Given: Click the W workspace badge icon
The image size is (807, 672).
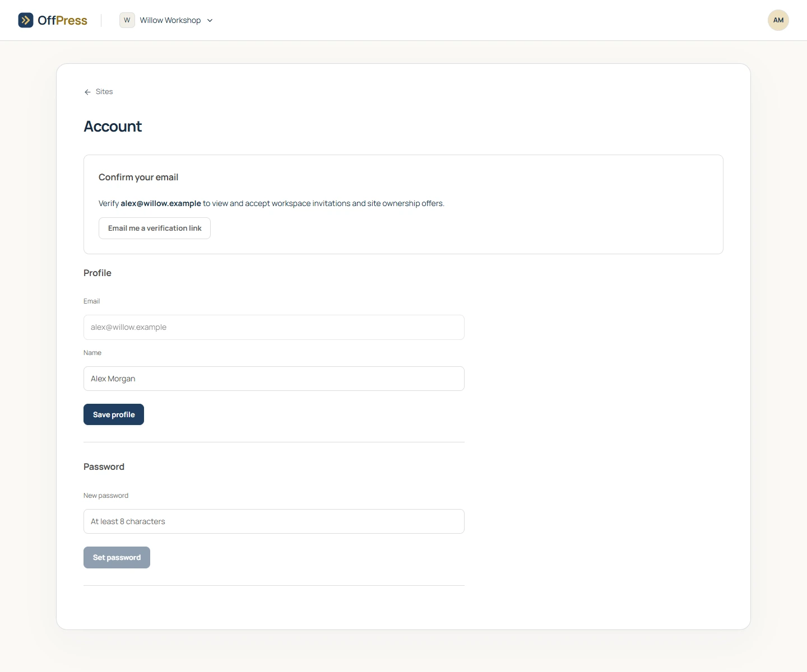Looking at the screenshot, I should [127, 20].
